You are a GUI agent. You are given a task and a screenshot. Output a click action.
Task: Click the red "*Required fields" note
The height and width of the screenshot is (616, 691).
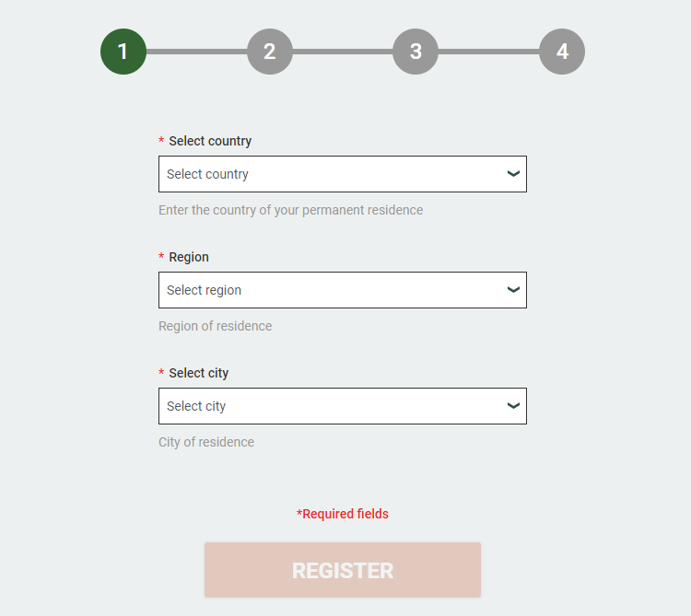coord(343,514)
